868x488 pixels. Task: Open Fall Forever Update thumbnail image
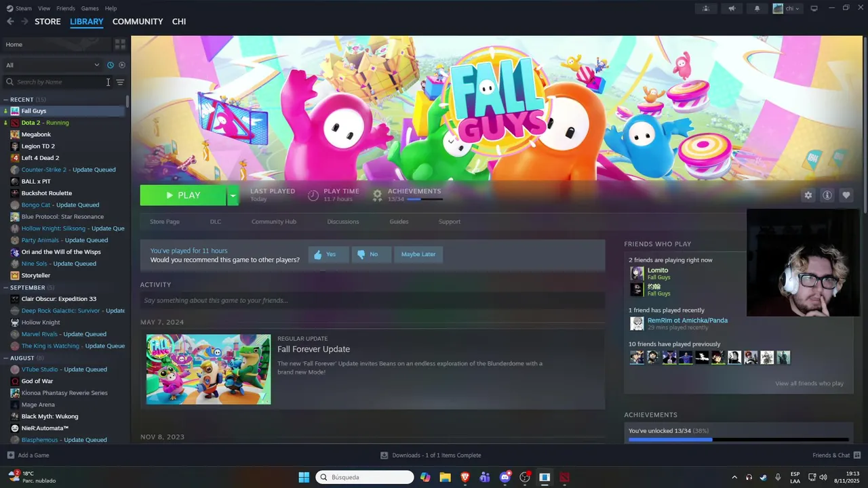click(209, 369)
